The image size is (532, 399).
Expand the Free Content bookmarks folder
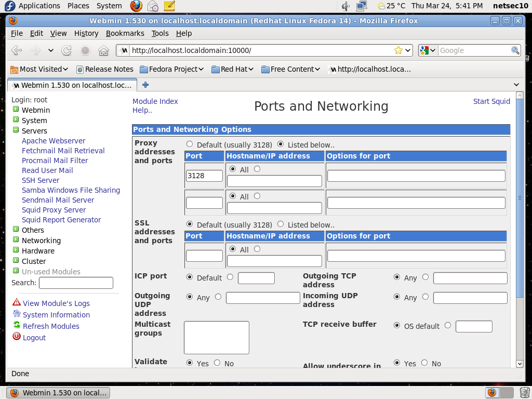click(291, 69)
